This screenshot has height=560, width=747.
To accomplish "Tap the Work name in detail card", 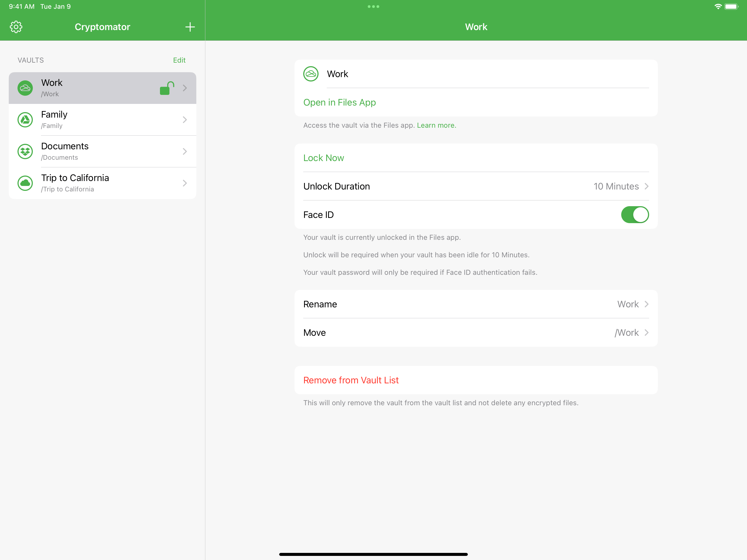I will click(x=337, y=74).
